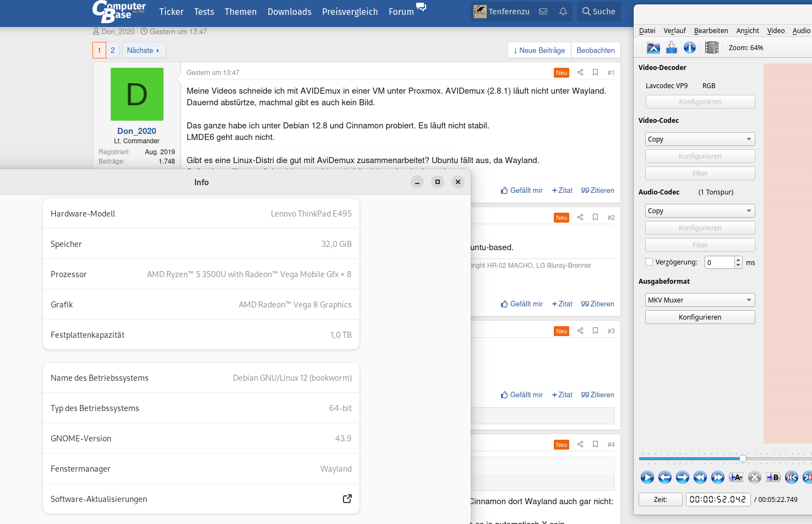Viewport: 812px width, 524px height.
Task: Click the Zeit: button
Action: (661, 499)
